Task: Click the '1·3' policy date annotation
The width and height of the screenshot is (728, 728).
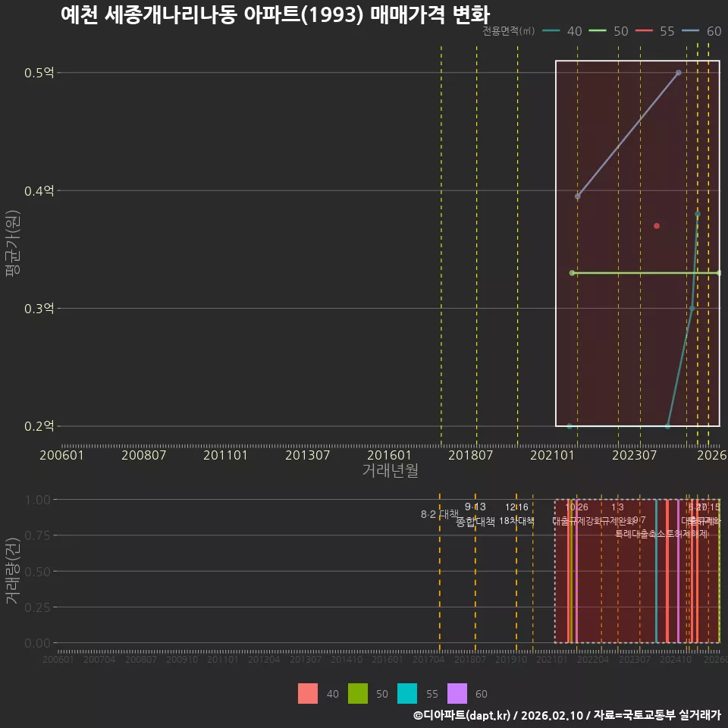Action: pyautogui.click(x=617, y=507)
